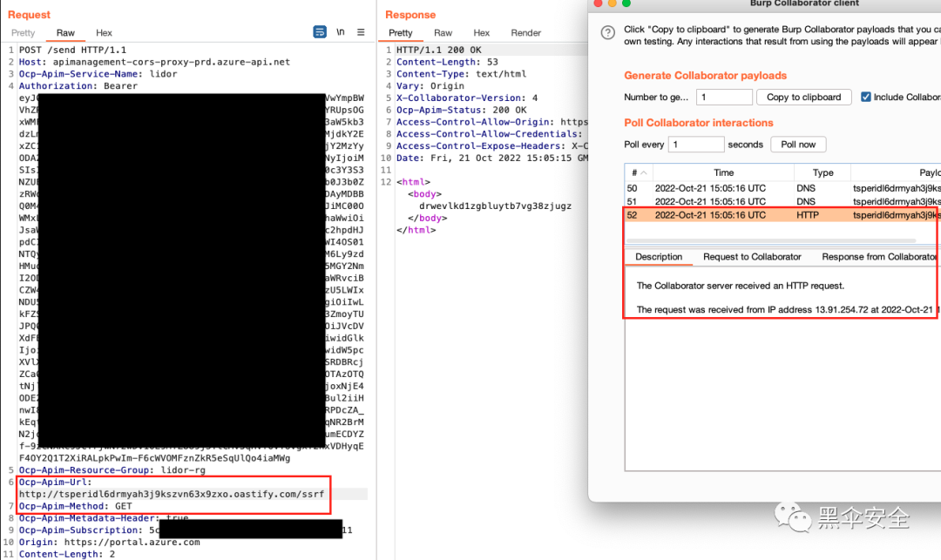941x560 pixels.
Task: Click the Ocp-Apim-Service-Name: lidor line
Action: point(98,74)
